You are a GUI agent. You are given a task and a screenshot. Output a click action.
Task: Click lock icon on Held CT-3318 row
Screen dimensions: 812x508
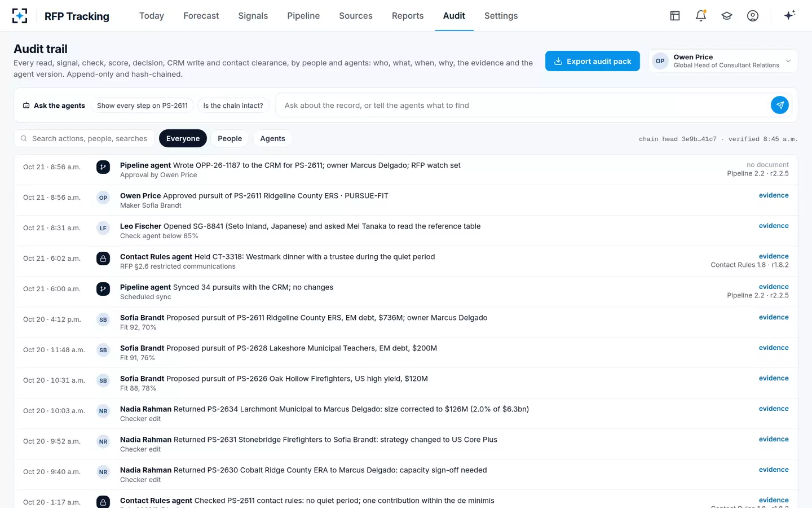103,259
